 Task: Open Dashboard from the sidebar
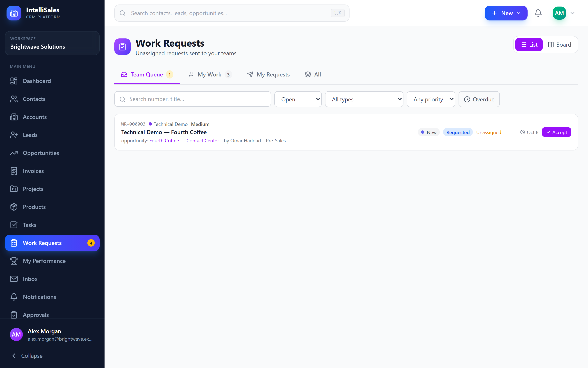point(52,81)
